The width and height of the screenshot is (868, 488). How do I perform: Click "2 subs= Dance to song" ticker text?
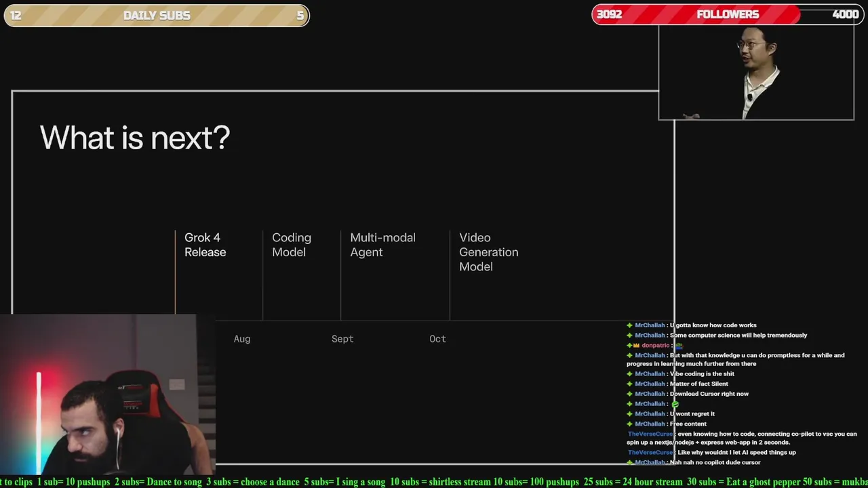tap(158, 482)
